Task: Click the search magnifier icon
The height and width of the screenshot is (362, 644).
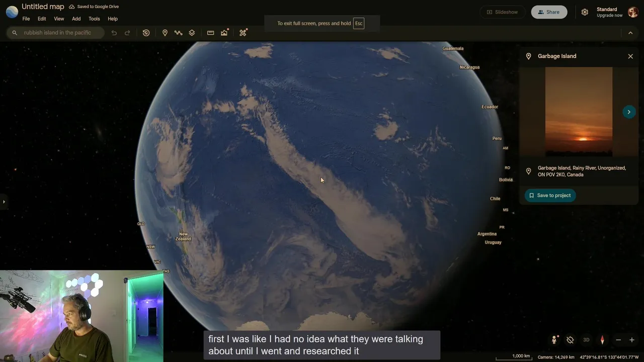Action: [x=15, y=33]
